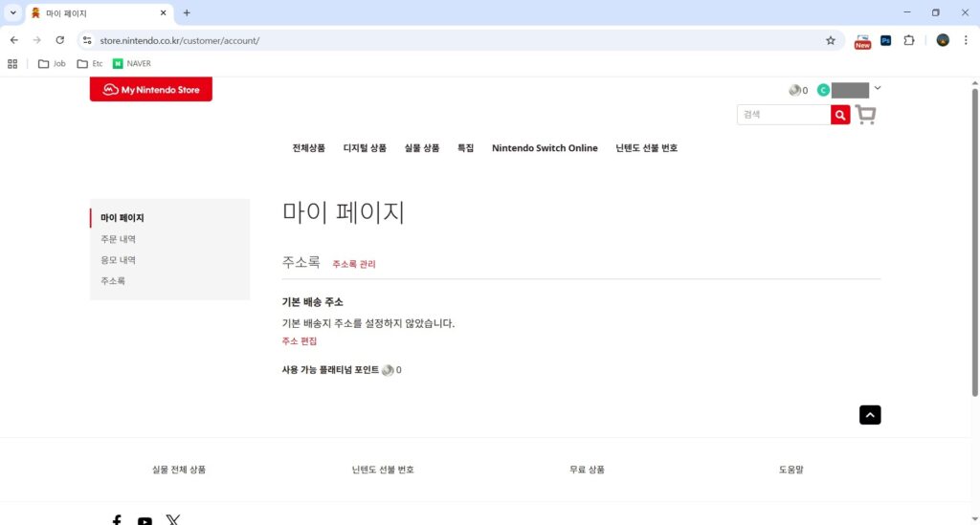Image resolution: width=980 pixels, height=525 pixels.
Task: Open Chrome three-dot menu
Action: (966, 40)
